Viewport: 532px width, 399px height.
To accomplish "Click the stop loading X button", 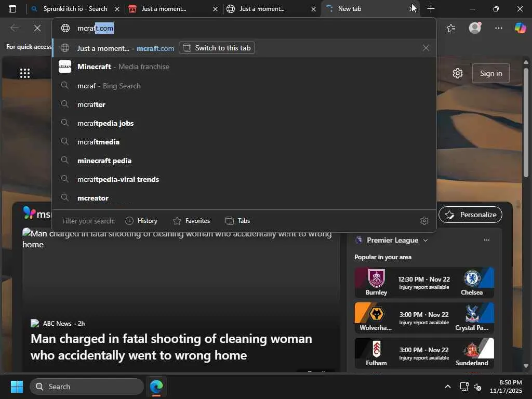I will point(37,28).
